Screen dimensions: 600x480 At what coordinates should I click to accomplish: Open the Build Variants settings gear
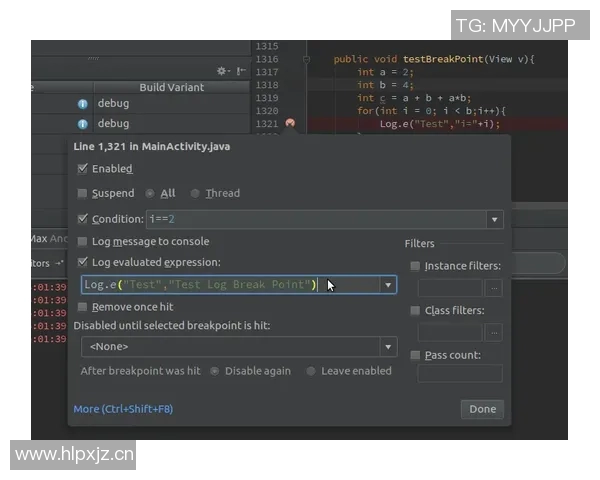[x=222, y=71]
